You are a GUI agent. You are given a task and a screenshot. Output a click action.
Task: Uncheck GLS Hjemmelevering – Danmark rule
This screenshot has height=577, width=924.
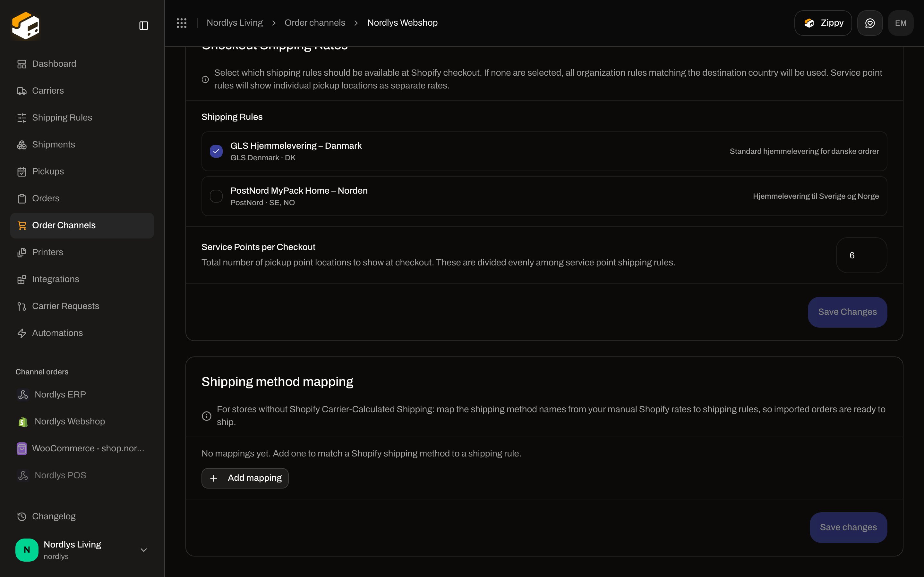click(x=216, y=152)
